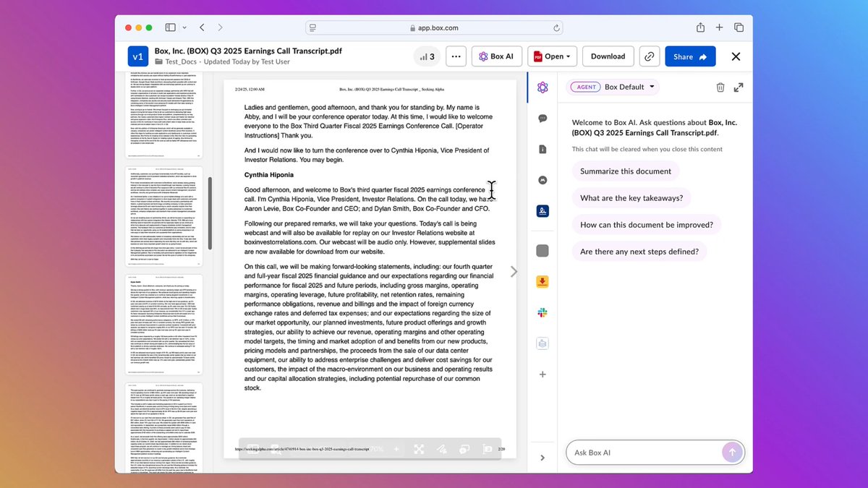
Task: Focus the Ask Box AI input field
Action: click(655, 452)
